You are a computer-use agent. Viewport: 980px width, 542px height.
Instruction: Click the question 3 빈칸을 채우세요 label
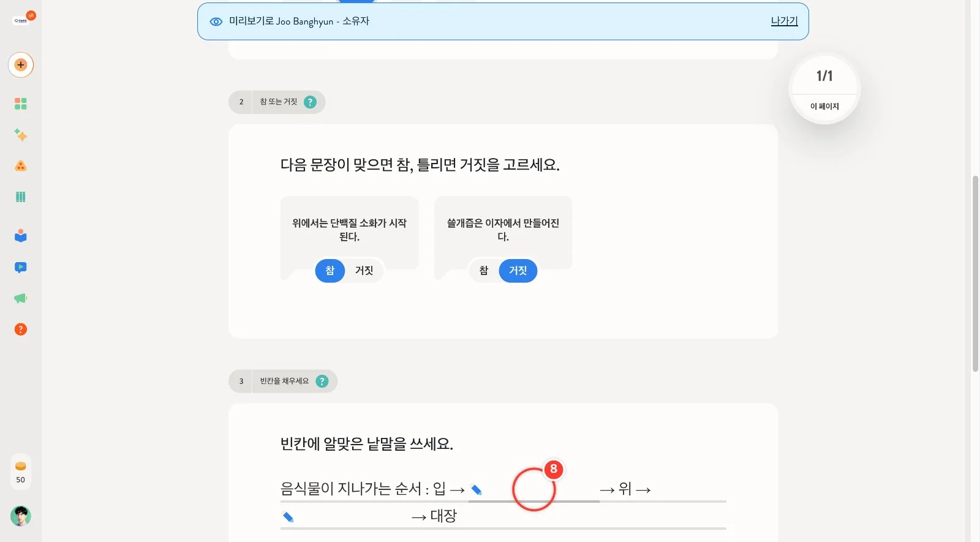pyautogui.click(x=284, y=381)
